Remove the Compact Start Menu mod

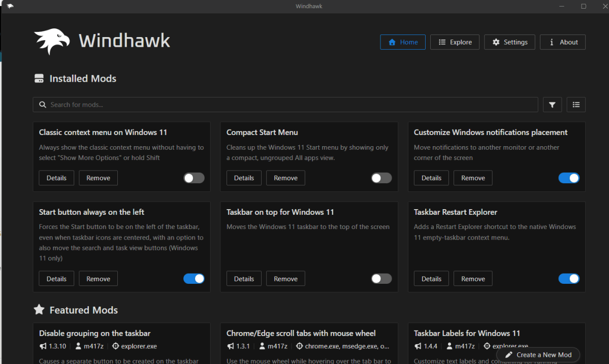point(285,178)
